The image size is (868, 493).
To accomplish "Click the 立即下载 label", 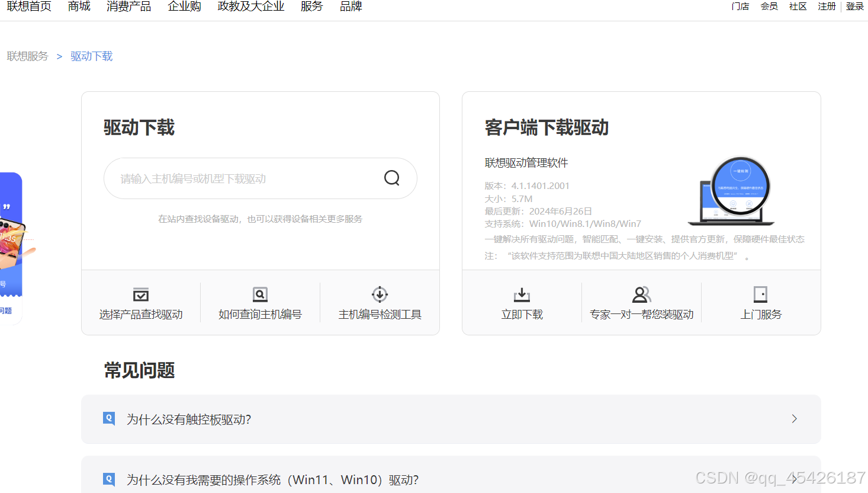I will click(x=522, y=315).
